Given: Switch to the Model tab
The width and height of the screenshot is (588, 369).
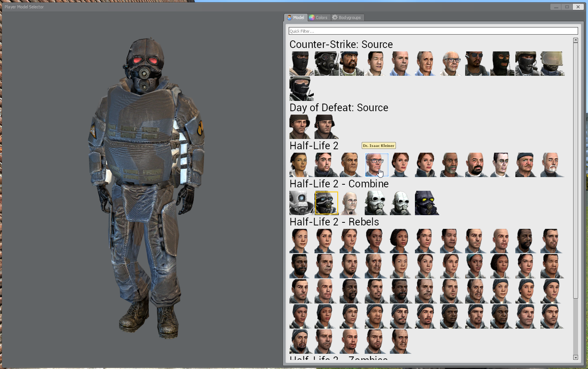Looking at the screenshot, I should coord(296,18).
